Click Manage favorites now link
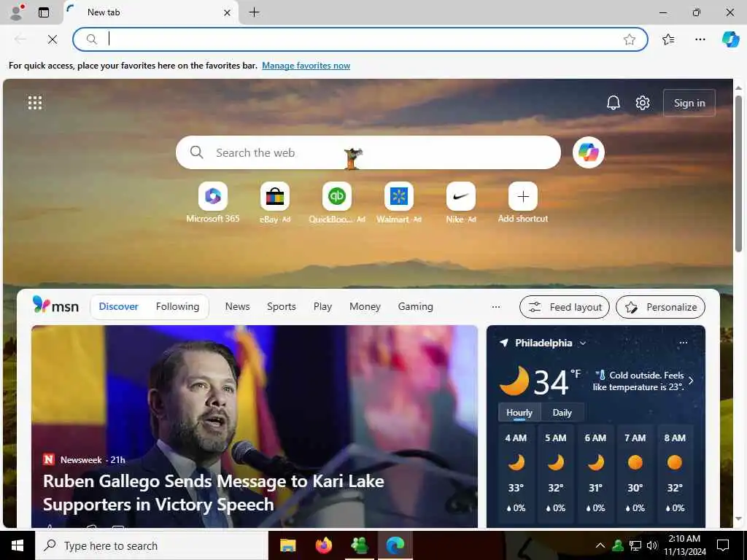The height and width of the screenshot is (560, 747). point(306,66)
